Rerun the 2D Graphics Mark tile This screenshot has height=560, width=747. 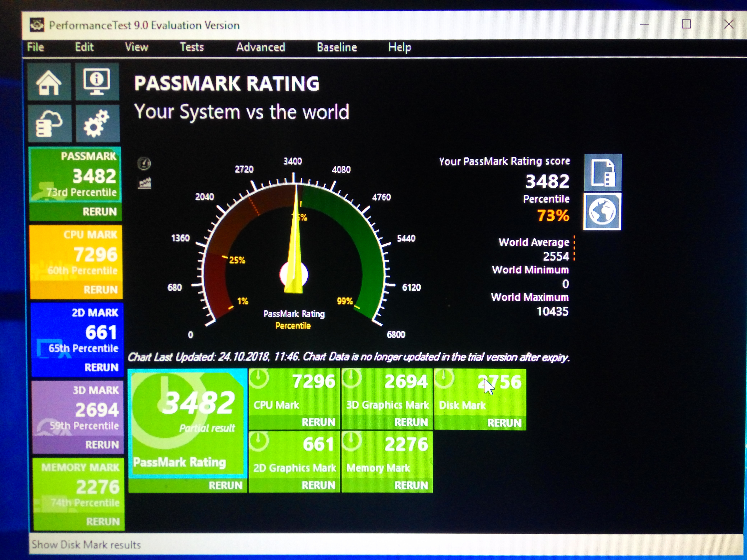[318, 485]
